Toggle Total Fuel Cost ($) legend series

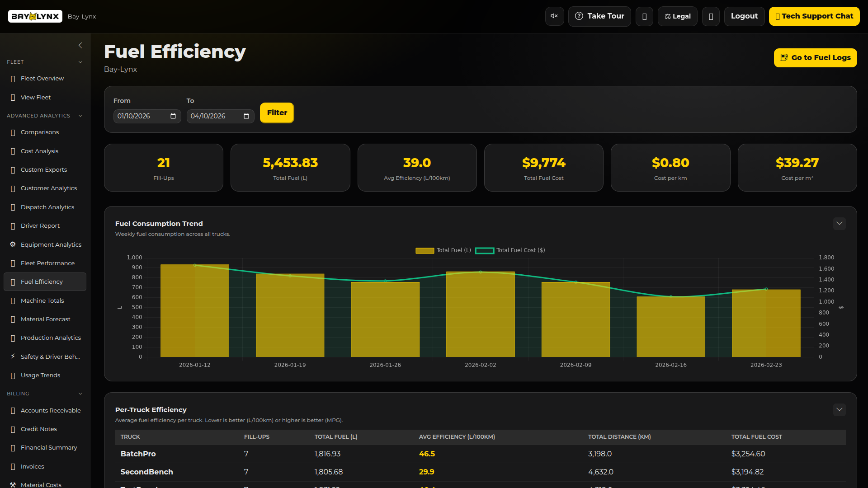coord(510,250)
